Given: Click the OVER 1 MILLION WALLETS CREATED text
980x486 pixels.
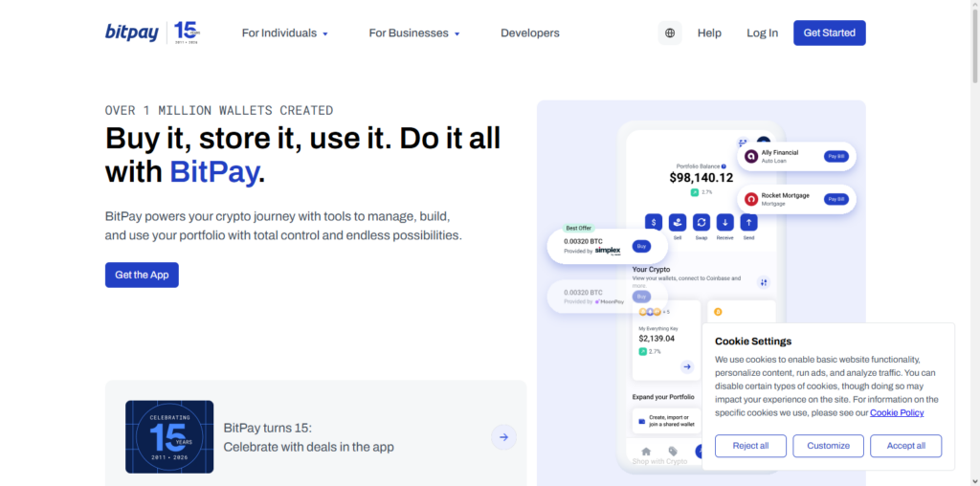Looking at the screenshot, I should 219,111.
